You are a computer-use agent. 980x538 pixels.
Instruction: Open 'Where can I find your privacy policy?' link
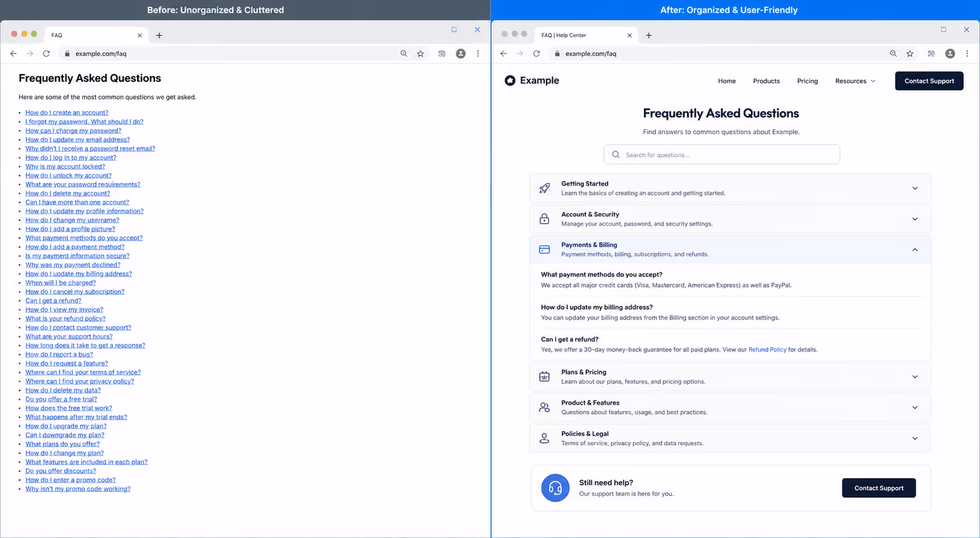80,382
